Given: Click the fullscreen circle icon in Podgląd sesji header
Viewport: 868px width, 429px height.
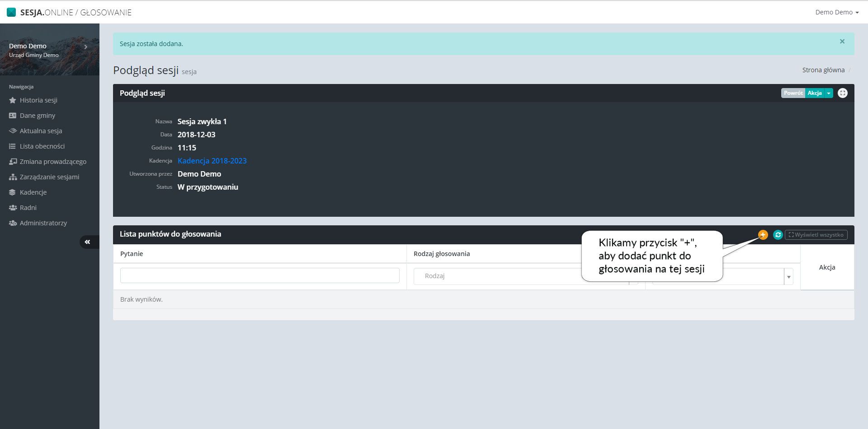Looking at the screenshot, I should point(842,93).
